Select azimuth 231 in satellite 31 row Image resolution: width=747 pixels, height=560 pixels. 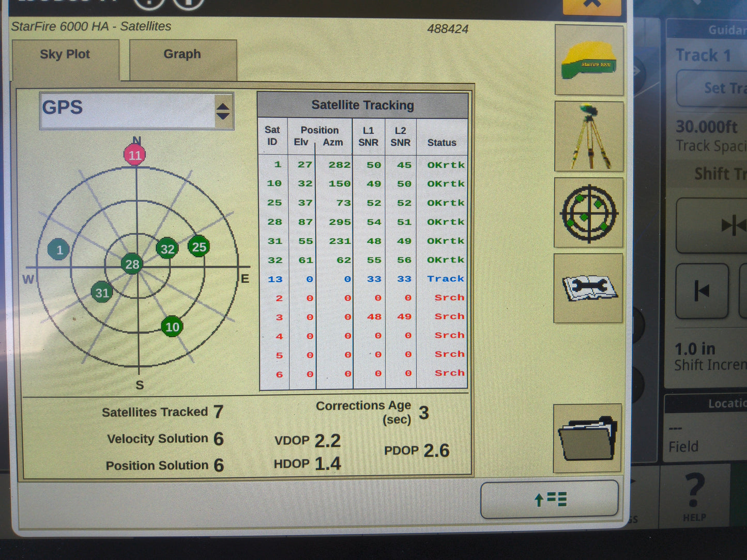(340, 241)
